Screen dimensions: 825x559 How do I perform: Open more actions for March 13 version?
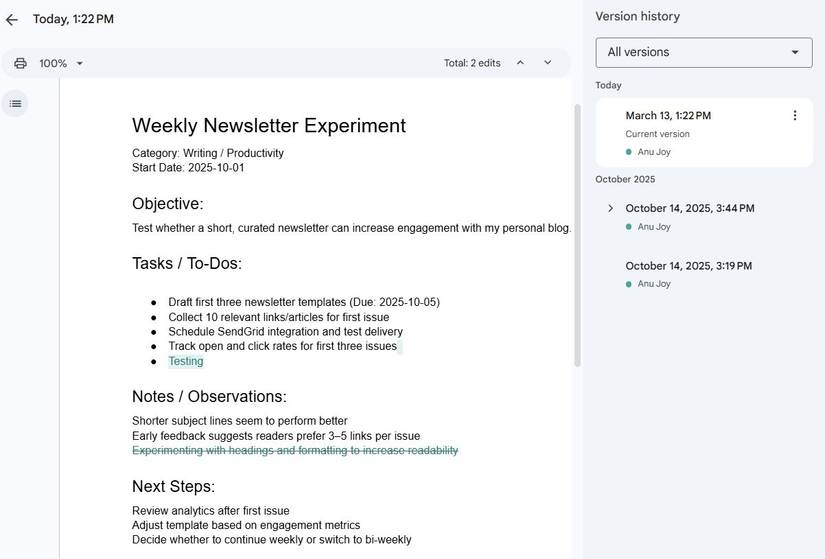[x=795, y=116]
